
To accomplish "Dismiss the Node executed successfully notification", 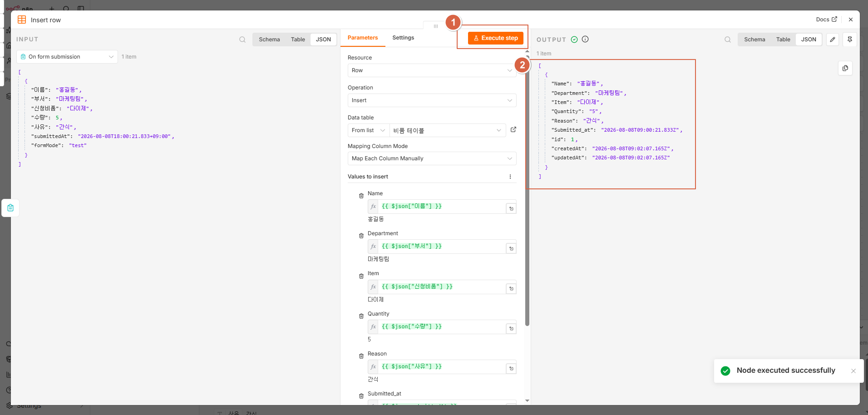I will pyautogui.click(x=853, y=371).
